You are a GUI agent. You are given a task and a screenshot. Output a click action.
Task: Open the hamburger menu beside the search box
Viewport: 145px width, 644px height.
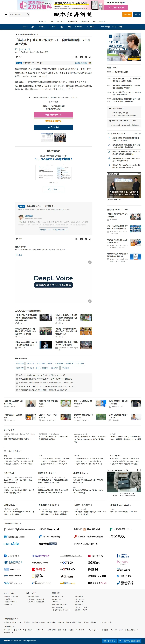click(x=6, y=14)
